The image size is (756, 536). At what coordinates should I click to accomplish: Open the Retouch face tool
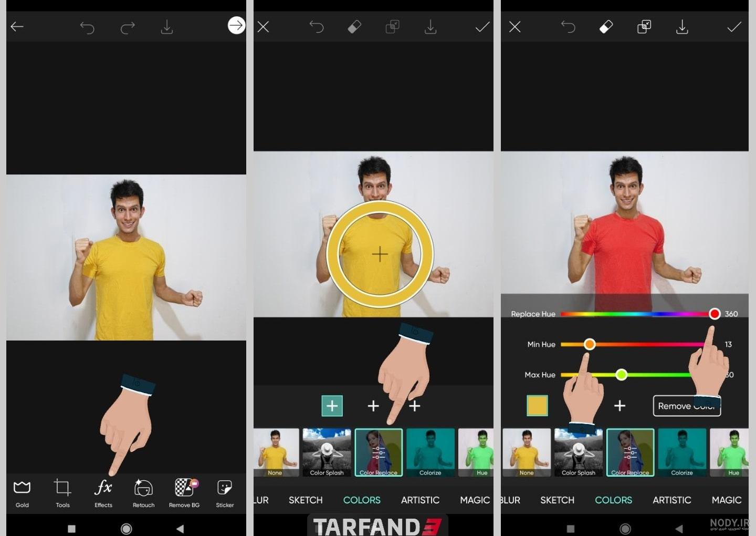[x=143, y=493]
